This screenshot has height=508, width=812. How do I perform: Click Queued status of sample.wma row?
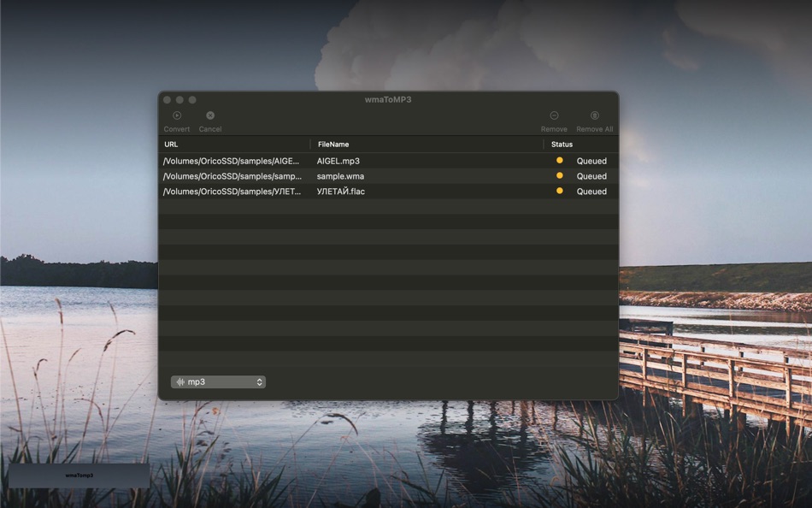pyautogui.click(x=591, y=176)
